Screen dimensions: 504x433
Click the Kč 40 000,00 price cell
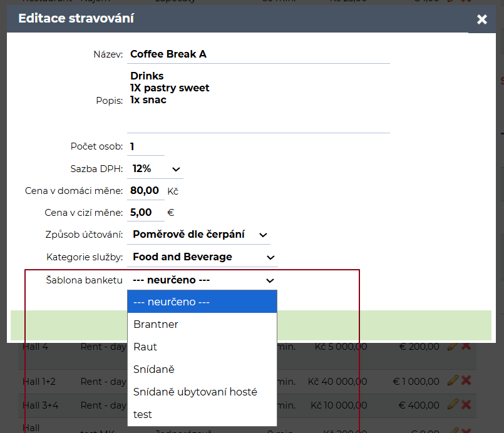point(337,382)
